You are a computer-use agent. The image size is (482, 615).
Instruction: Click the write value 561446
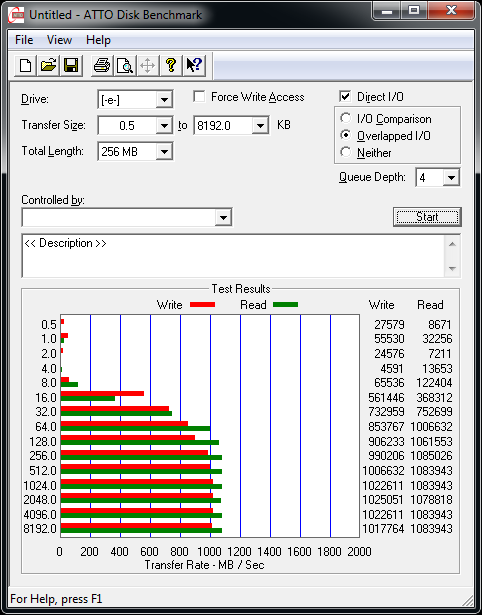386,398
